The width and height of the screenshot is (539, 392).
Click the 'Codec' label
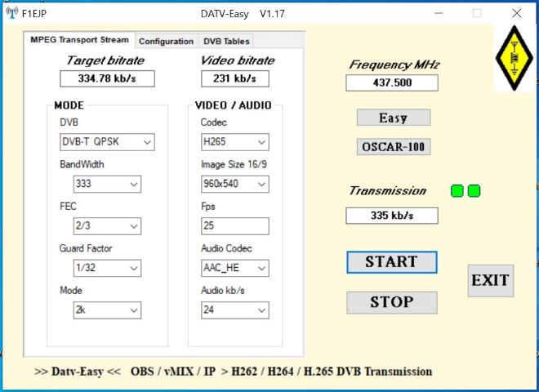click(x=213, y=122)
